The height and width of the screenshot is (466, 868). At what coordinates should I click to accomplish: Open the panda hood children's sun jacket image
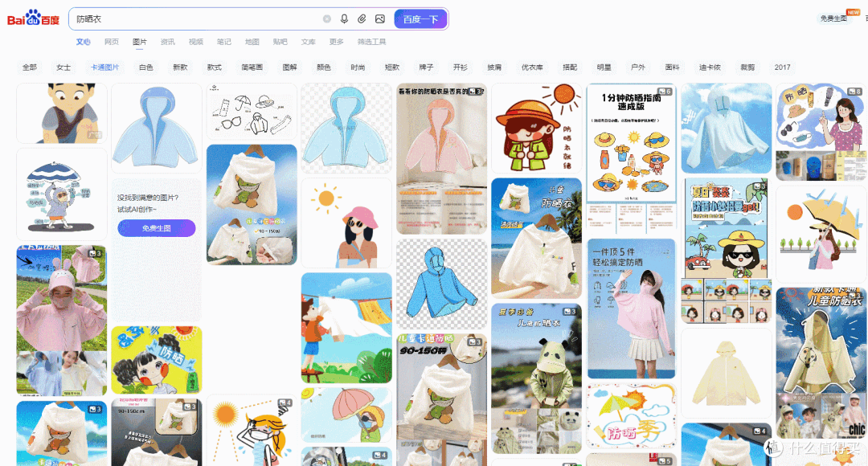click(536, 378)
